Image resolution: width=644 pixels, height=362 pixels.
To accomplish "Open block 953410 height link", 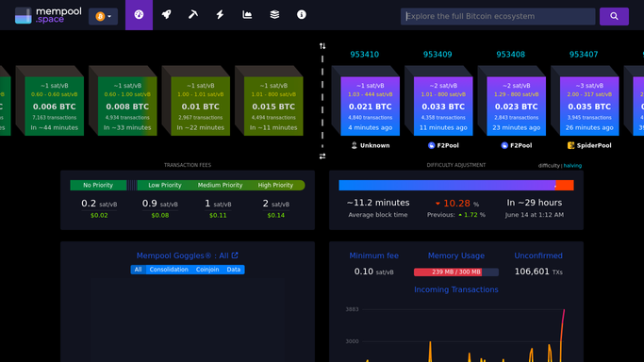I will [x=364, y=55].
